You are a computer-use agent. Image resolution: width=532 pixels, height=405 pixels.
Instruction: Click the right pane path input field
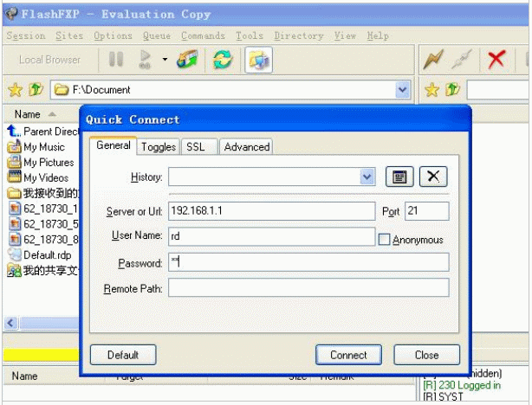tap(497, 90)
